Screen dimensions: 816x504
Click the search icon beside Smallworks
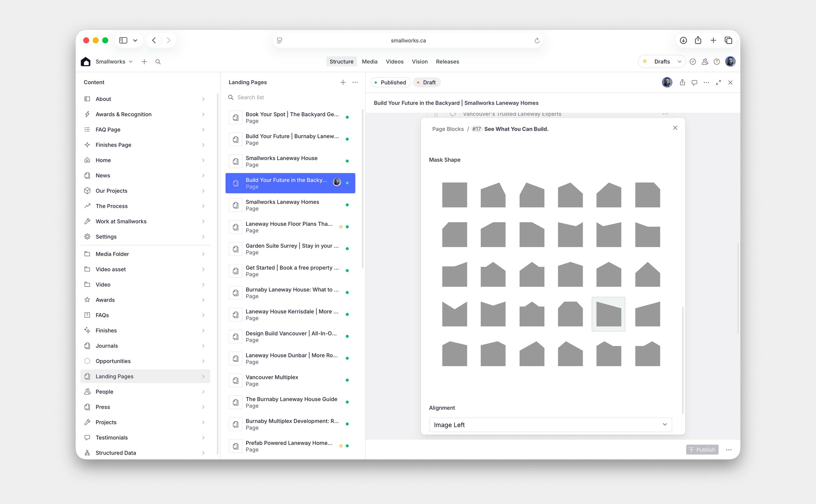tap(158, 62)
